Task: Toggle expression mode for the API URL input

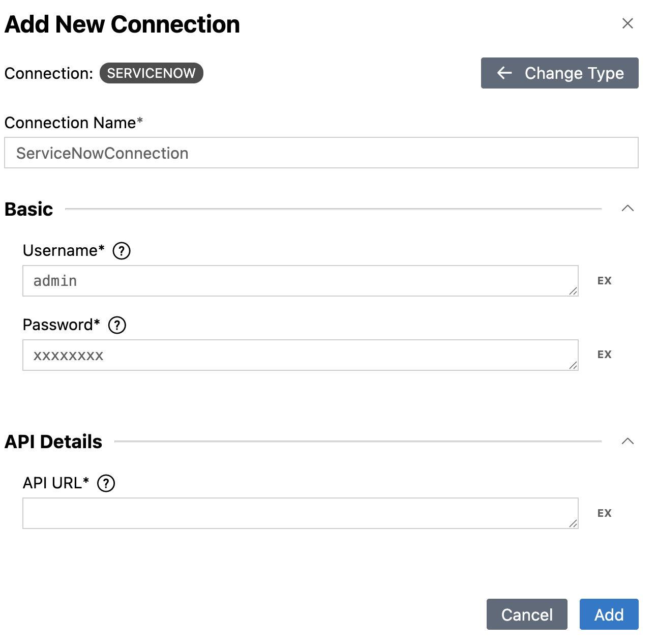Action: point(605,513)
